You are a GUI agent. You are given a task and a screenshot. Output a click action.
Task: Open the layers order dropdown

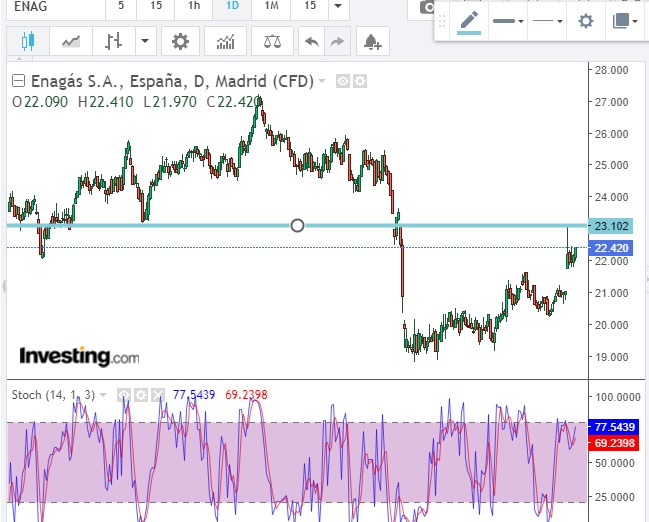coord(625,21)
